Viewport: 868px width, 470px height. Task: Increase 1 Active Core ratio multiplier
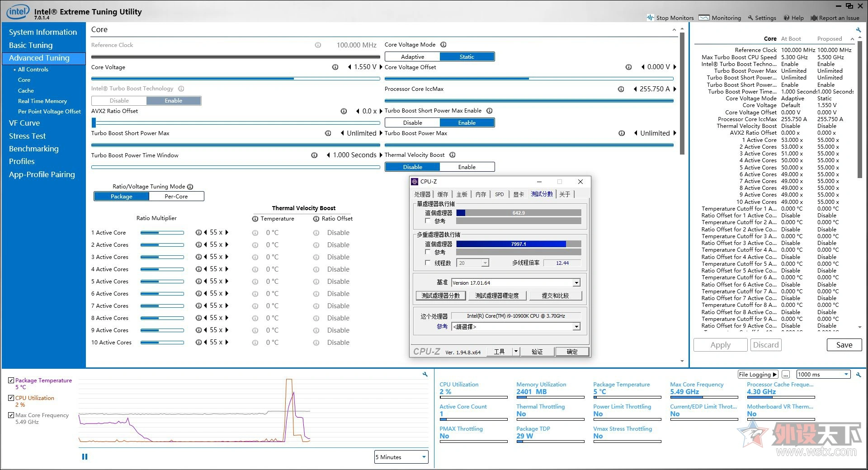[227, 232]
